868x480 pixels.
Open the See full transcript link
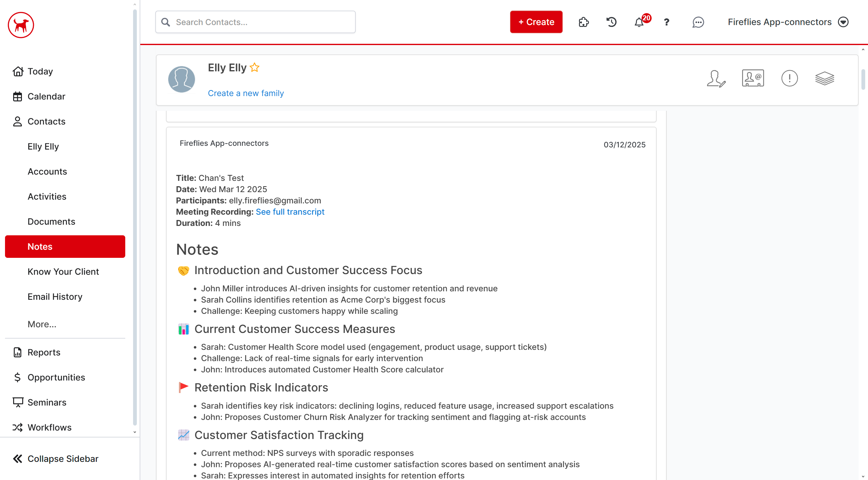[x=290, y=212]
